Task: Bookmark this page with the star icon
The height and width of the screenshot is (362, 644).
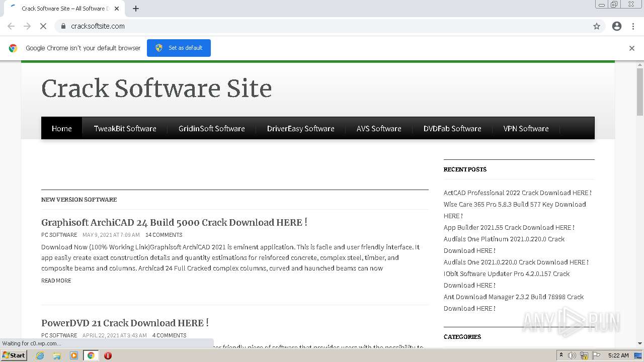Action: (597, 26)
